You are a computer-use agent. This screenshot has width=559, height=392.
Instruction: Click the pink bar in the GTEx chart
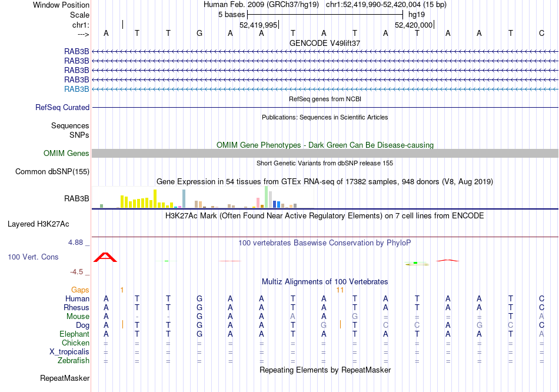[x=258, y=202]
